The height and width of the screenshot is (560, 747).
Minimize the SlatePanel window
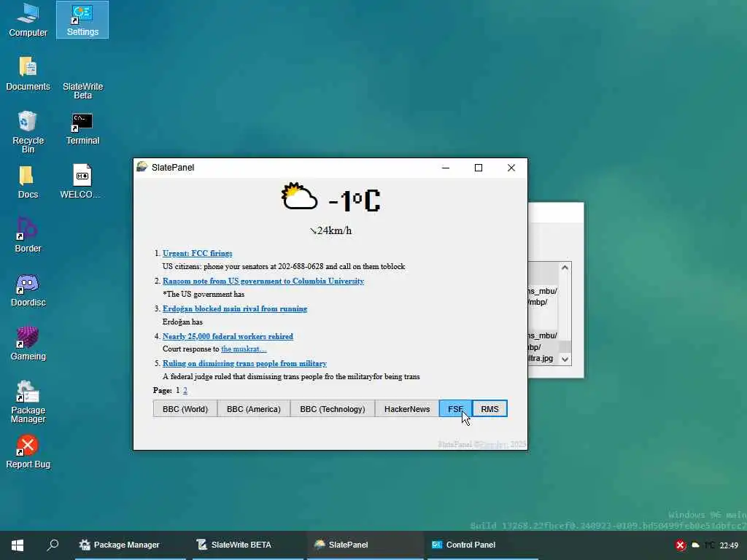[x=446, y=168]
